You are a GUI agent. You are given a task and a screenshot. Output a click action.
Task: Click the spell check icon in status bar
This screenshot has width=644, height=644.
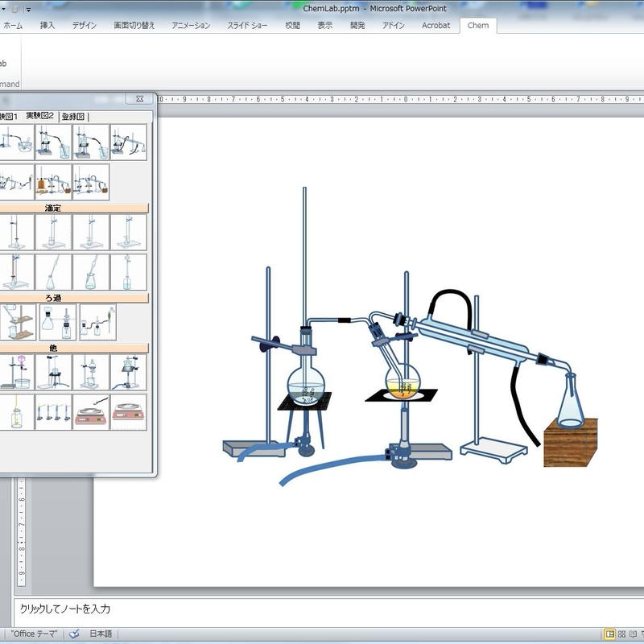(x=74, y=634)
